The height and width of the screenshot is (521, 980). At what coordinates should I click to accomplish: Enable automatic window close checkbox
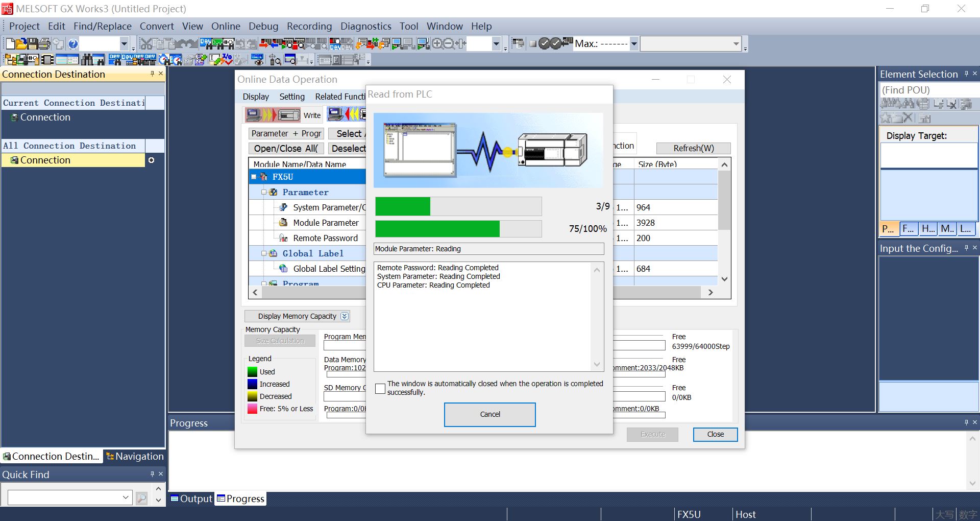coord(380,389)
